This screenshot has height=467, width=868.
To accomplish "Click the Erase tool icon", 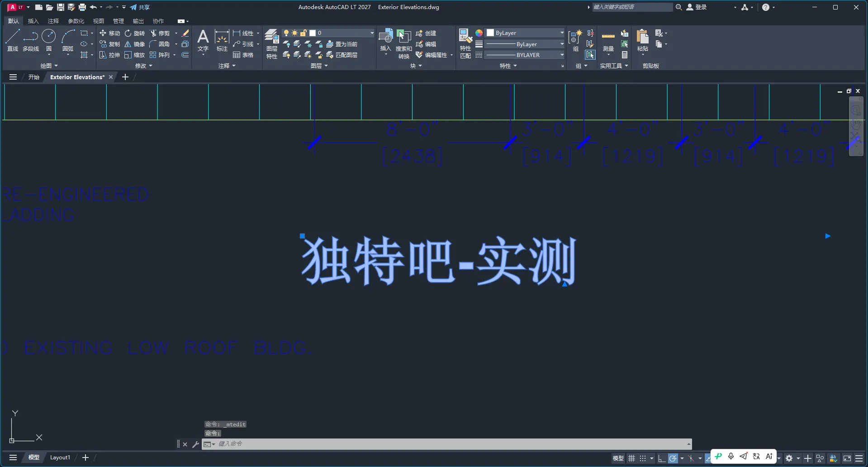I will [x=185, y=33].
